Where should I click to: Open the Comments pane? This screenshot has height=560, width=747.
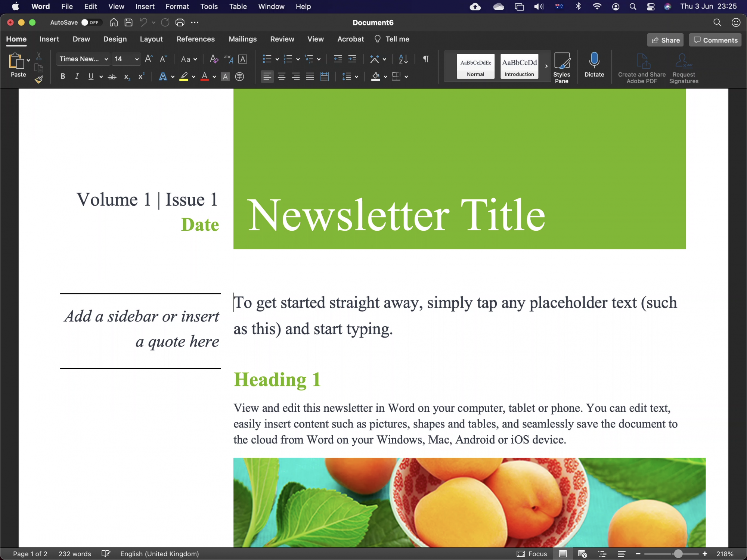click(x=715, y=40)
